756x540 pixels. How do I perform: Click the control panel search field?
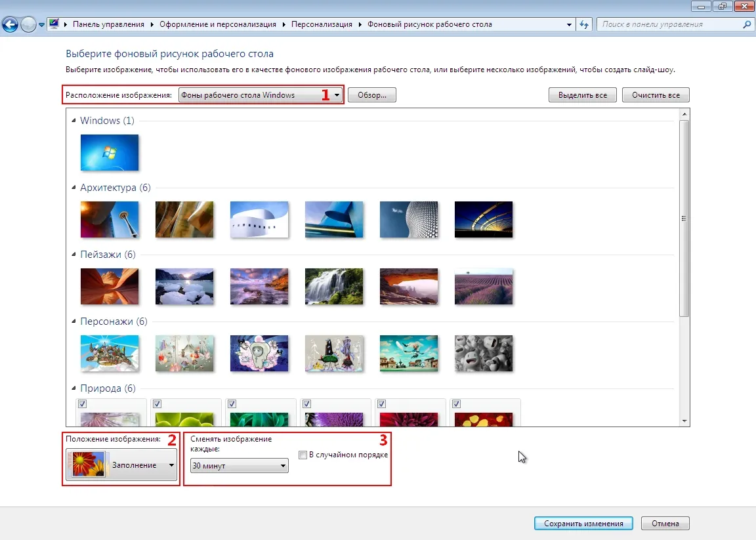pos(670,24)
